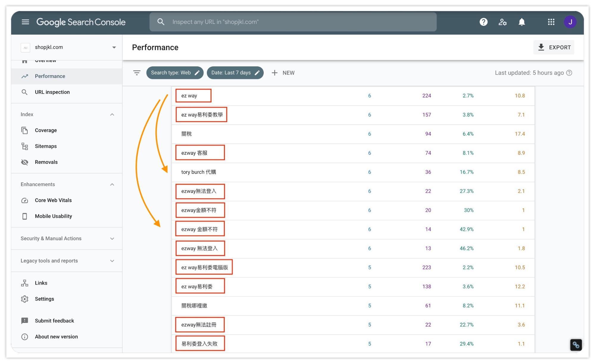Select the query row "ez way易利委教學"
Viewport: 595px width, 364px height.
point(353,115)
